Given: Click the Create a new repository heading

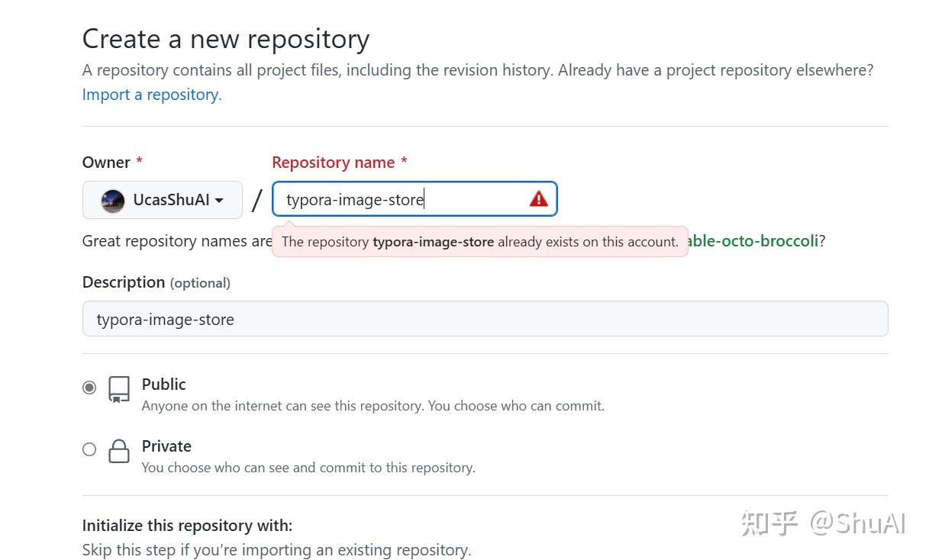Looking at the screenshot, I should pos(226,38).
